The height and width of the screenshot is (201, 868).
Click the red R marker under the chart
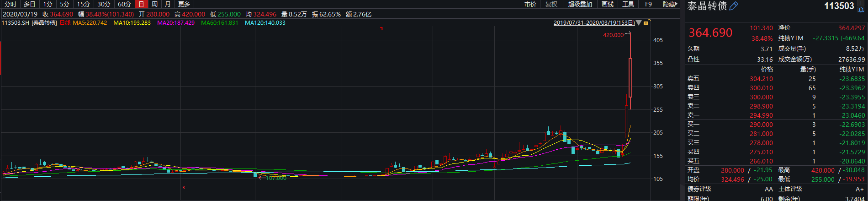(x=184, y=187)
